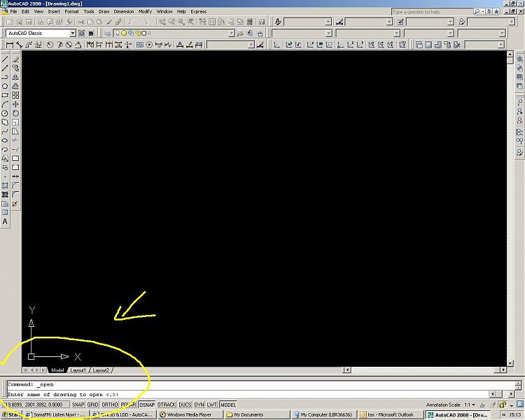Open the AutoCAD Classic workspace dropdown
Viewport: 525px width, 420px height.
pyautogui.click(x=73, y=33)
